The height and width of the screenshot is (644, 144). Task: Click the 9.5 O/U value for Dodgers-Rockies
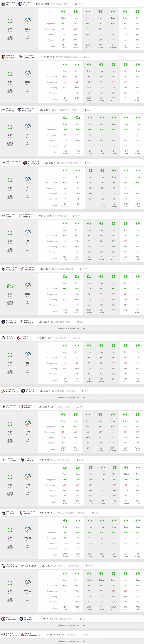click(79, 460)
